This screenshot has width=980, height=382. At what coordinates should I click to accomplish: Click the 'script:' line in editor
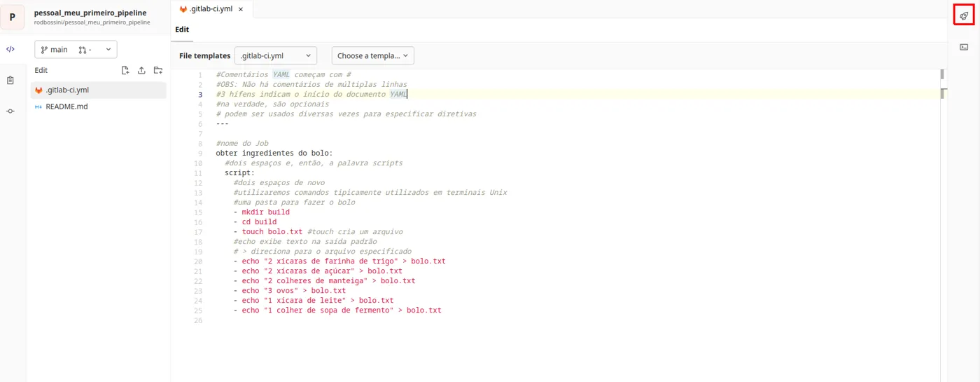239,172
